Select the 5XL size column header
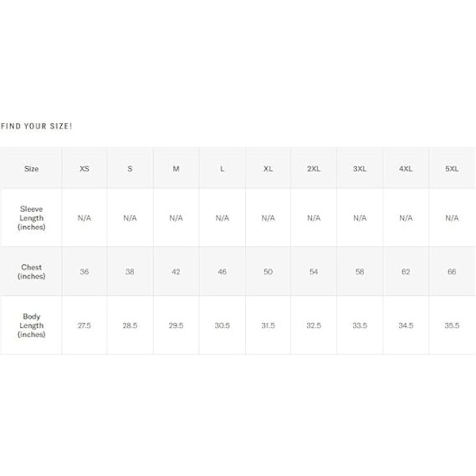 pos(452,169)
